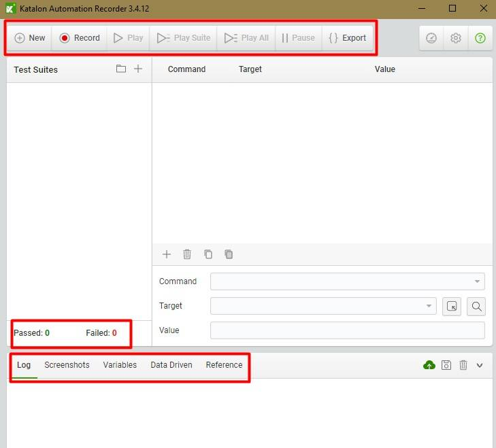Delete the selected command with the trash icon
Viewport: 496px width, 448px height.
click(x=187, y=254)
